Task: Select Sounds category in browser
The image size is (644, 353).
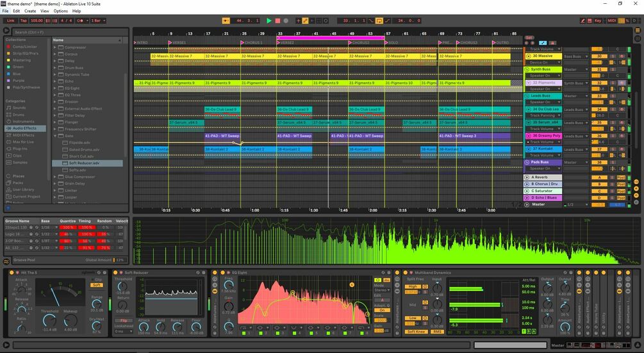Action: [x=19, y=108]
